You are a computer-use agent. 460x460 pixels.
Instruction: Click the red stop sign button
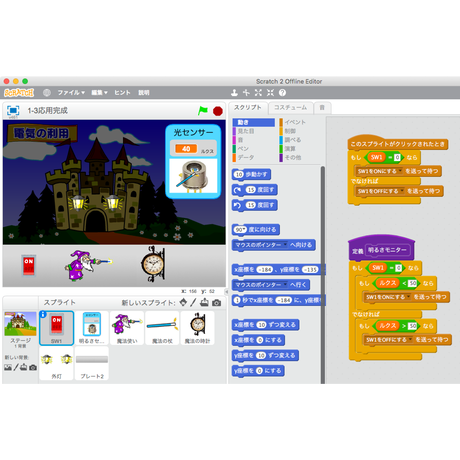pyautogui.click(x=218, y=111)
